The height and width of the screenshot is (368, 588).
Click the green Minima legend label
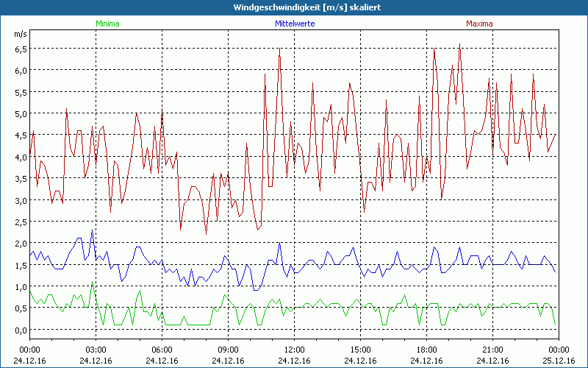coord(107,24)
